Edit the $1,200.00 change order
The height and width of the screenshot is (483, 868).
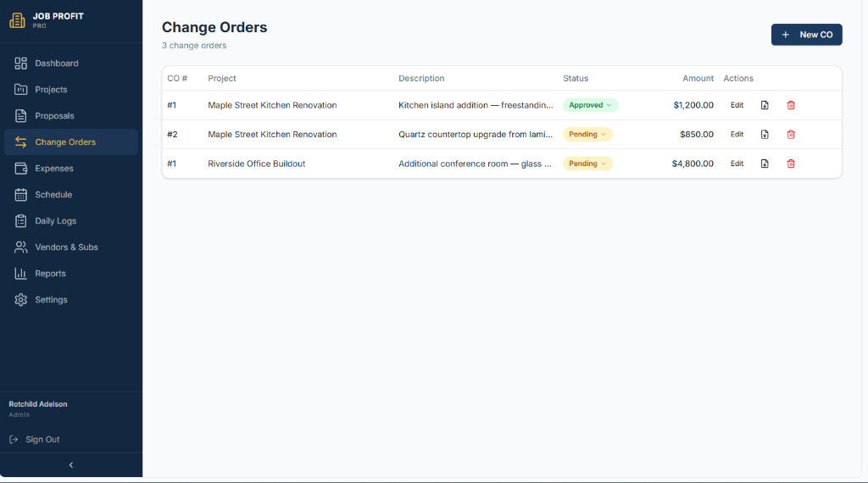[x=737, y=105]
